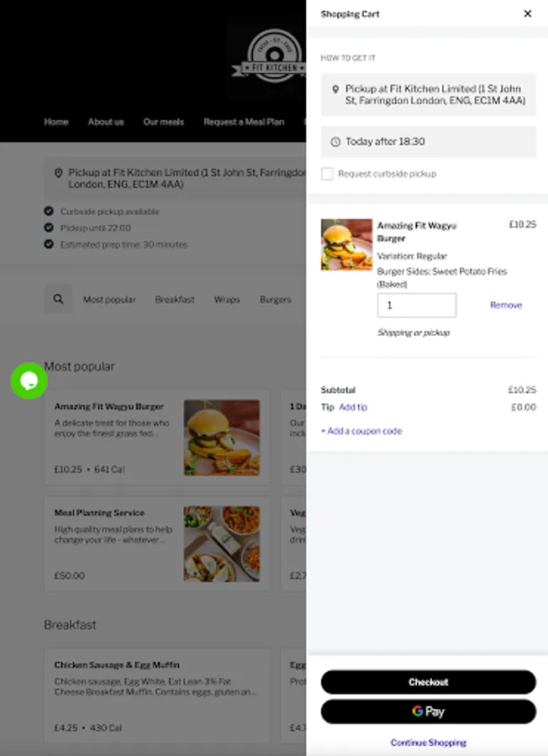Screen dimensions: 548x756
Task: Click the menu search magnifier icon
Action: coord(58,299)
